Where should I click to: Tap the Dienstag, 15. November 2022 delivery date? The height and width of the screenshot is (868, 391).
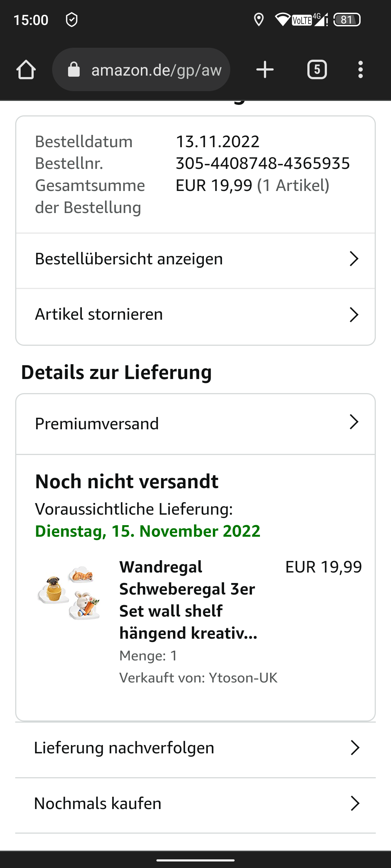(x=148, y=531)
